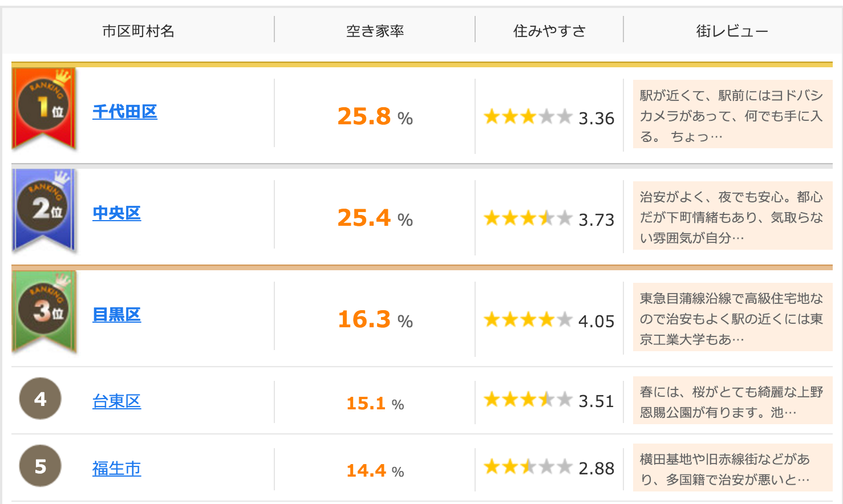Image resolution: width=843 pixels, height=504 pixels.
Task: Open the review about 横田基地 area
Action: [x=733, y=468]
